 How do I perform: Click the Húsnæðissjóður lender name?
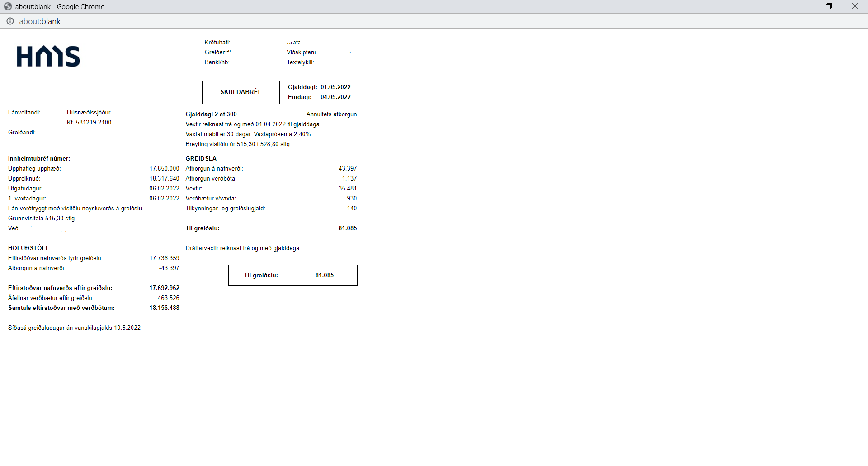pos(89,113)
